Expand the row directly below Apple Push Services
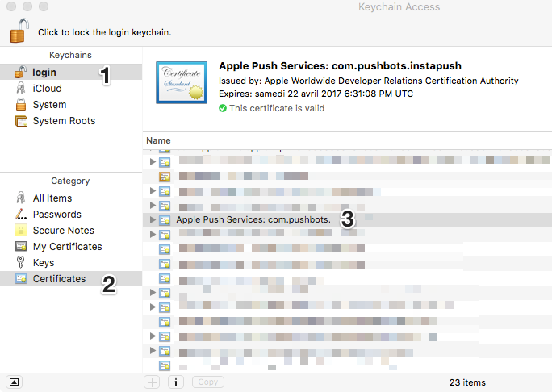Screen dimensions: 552x392 point(153,235)
